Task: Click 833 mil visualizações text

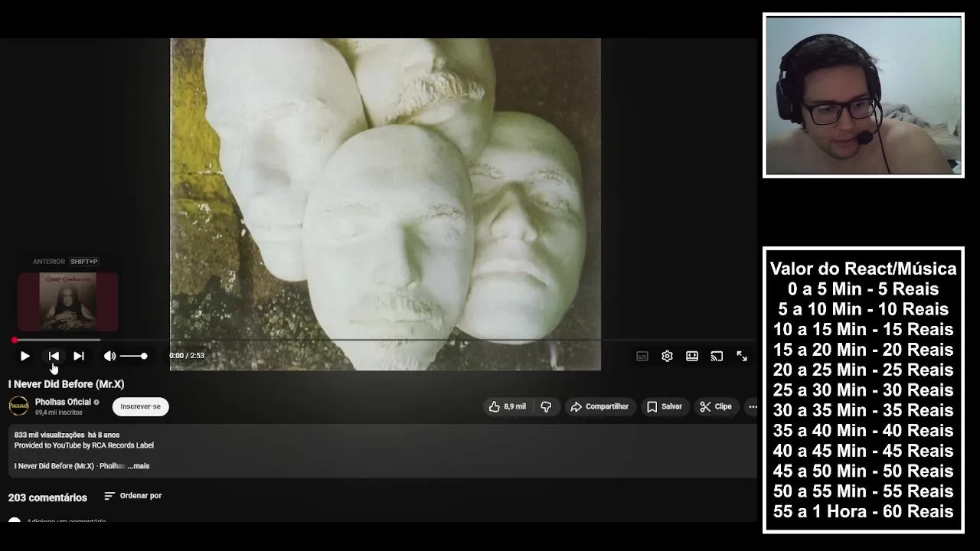Action: pyautogui.click(x=49, y=435)
